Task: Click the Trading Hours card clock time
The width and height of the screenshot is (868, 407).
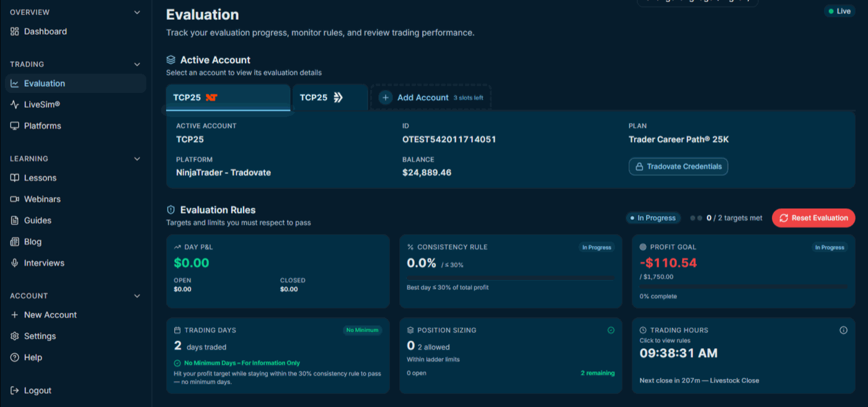Action: pyautogui.click(x=678, y=353)
